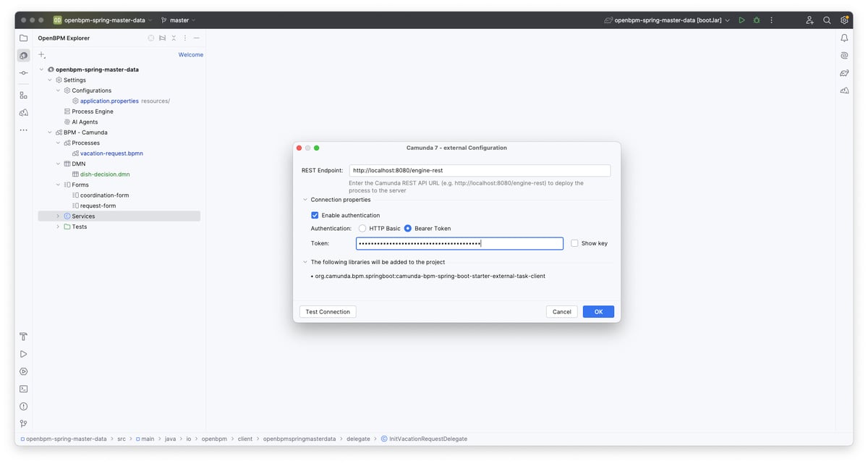The width and height of the screenshot is (868, 464).
Task: Click the Notifications bell icon
Action: click(x=844, y=38)
